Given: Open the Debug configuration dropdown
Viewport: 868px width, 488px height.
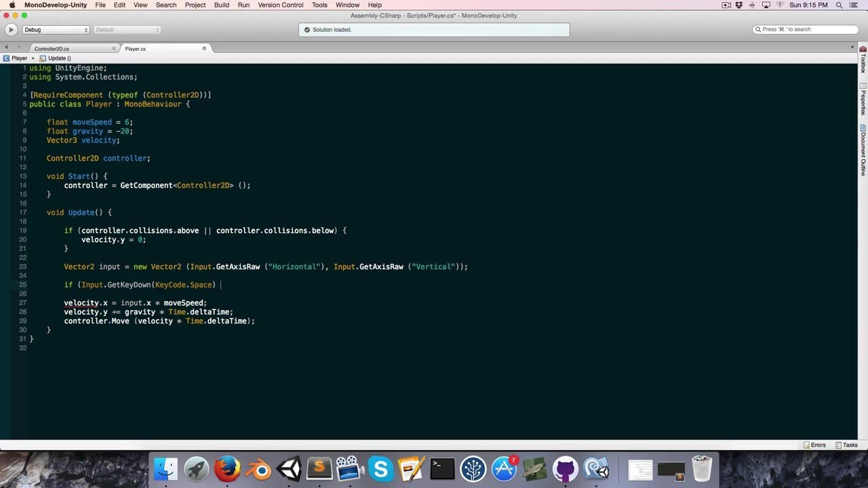Looking at the screenshot, I should (56, 30).
